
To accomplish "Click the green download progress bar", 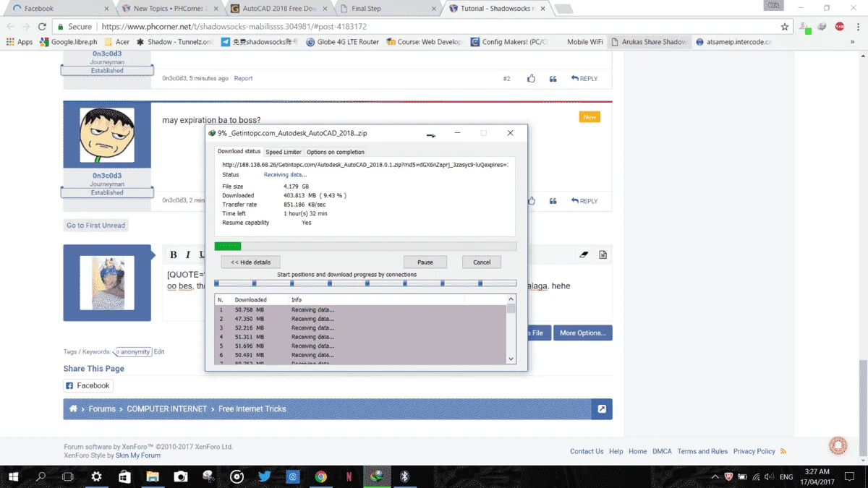I will 228,247.
